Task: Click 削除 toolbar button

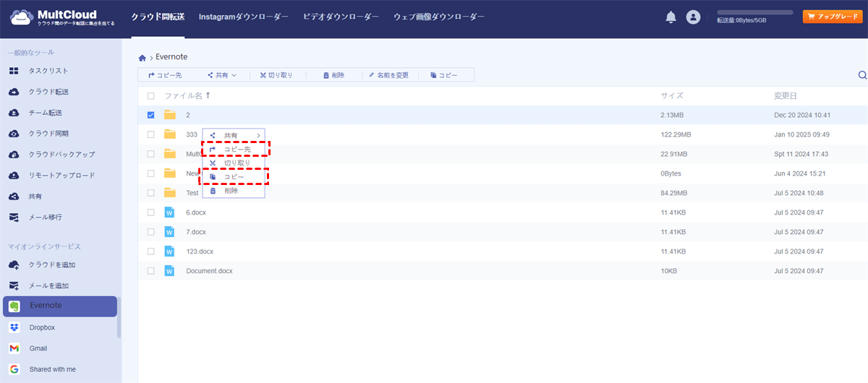Action: pyautogui.click(x=333, y=75)
